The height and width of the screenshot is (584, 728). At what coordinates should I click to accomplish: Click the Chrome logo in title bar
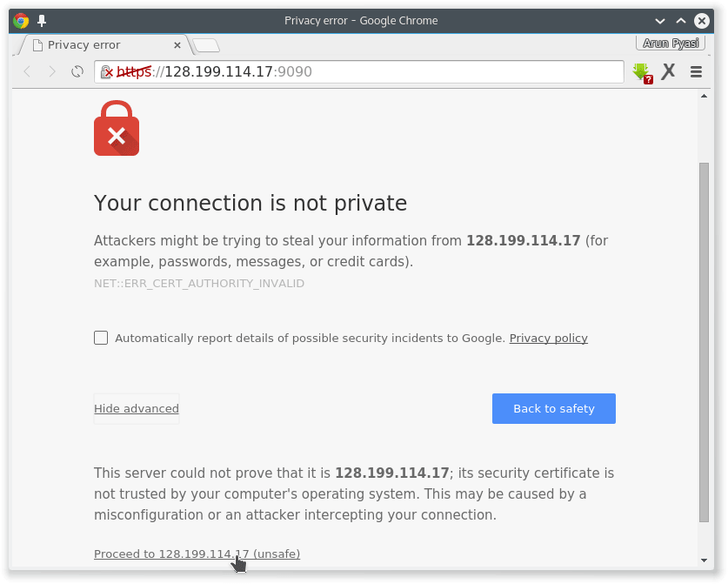[x=21, y=20]
